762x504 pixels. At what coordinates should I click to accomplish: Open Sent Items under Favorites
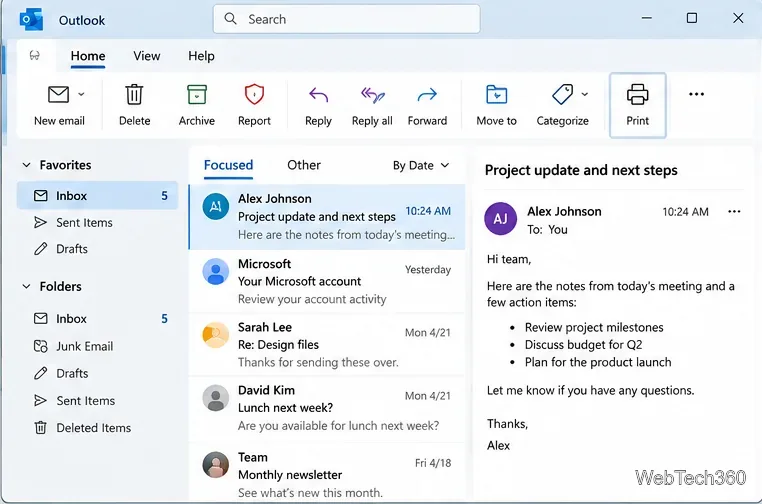[98, 222]
